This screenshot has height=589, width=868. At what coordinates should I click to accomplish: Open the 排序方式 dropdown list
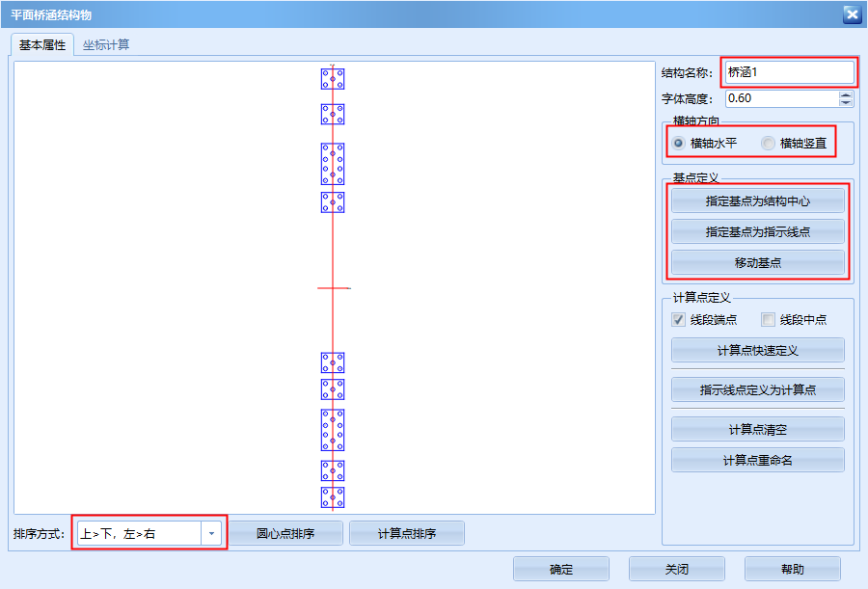click(x=211, y=533)
